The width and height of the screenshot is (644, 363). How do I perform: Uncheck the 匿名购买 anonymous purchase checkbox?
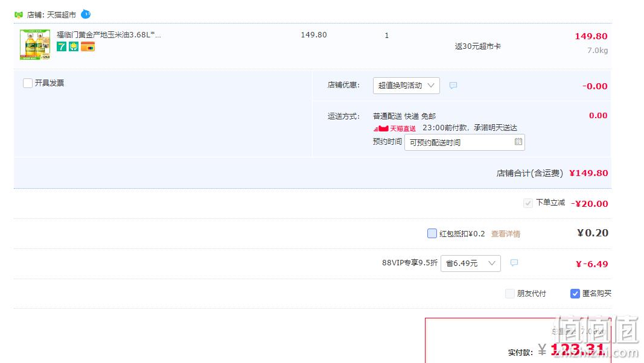pyautogui.click(x=575, y=294)
